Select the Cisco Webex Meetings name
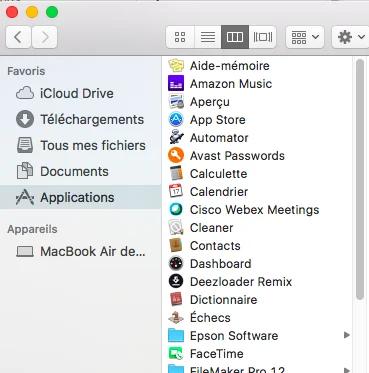369x373 pixels. pos(255,210)
